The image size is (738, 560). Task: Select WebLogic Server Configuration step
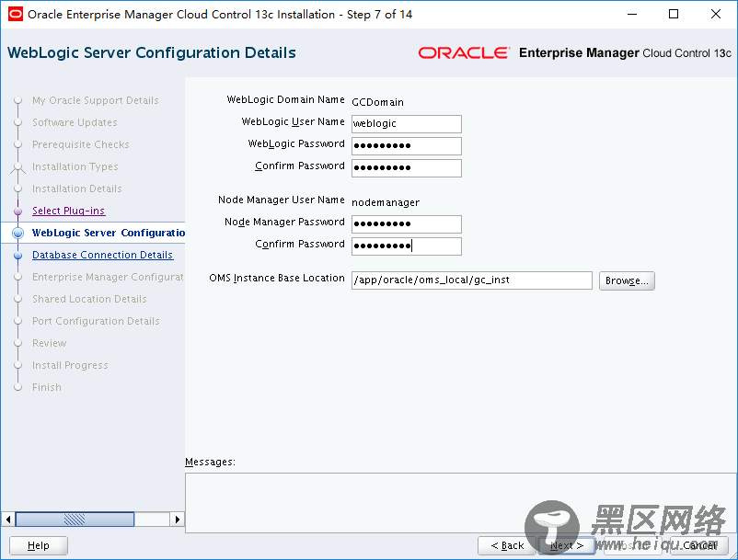(x=109, y=233)
